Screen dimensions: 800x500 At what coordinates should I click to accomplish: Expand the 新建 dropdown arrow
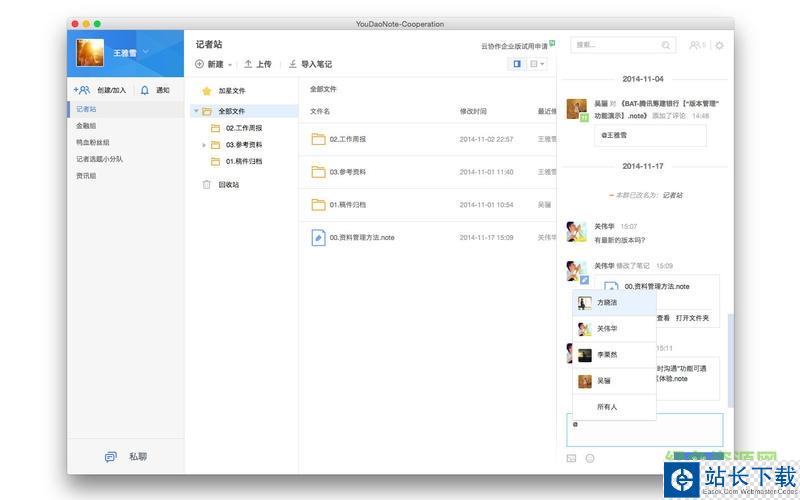point(230,65)
